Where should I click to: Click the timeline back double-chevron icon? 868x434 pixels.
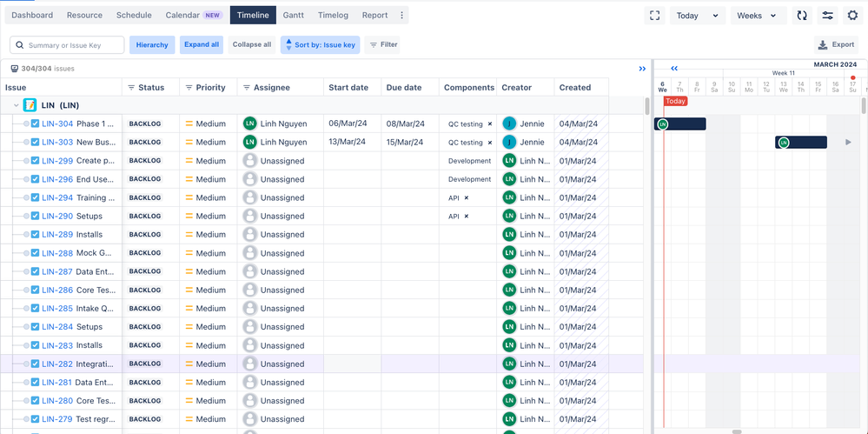(674, 69)
